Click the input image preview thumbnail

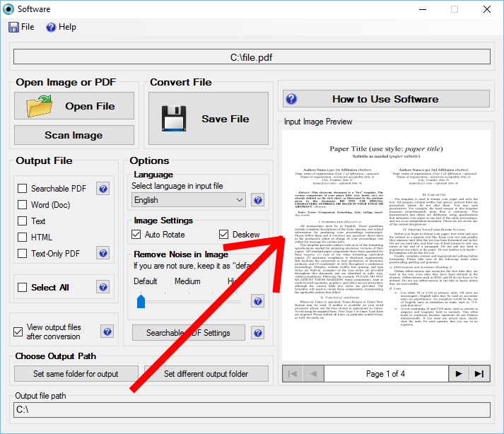point(386,245)
